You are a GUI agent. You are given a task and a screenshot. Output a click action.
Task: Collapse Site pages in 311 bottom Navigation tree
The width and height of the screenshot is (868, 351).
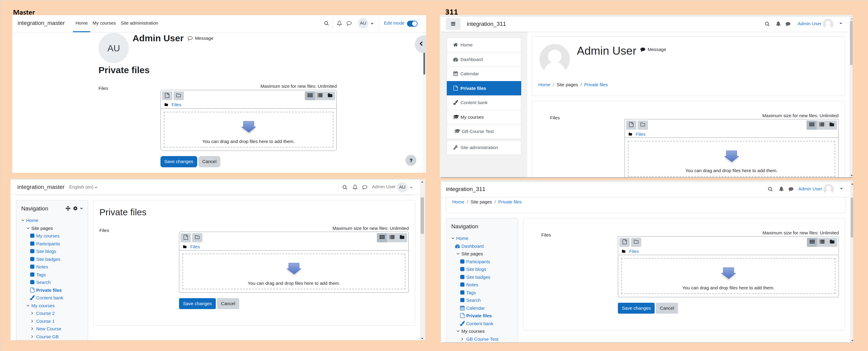coord(458,254)
